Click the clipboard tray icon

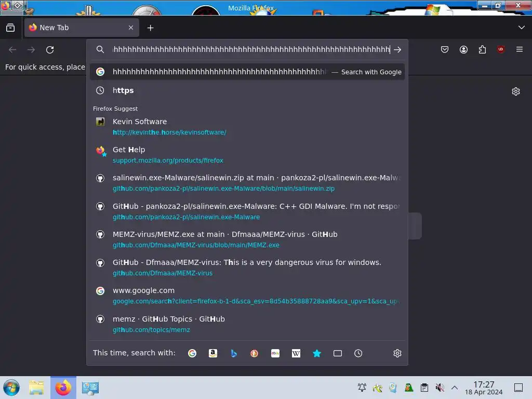coord(424,388)
